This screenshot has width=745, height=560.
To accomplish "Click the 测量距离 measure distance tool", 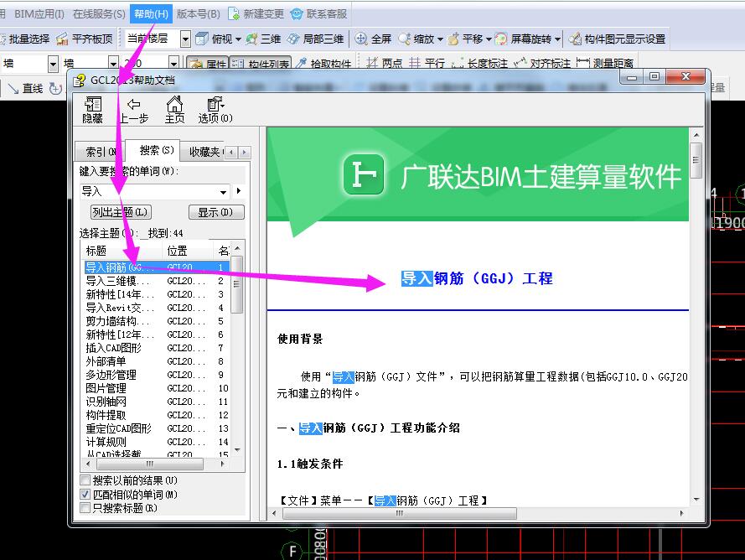I will (605, 63).
